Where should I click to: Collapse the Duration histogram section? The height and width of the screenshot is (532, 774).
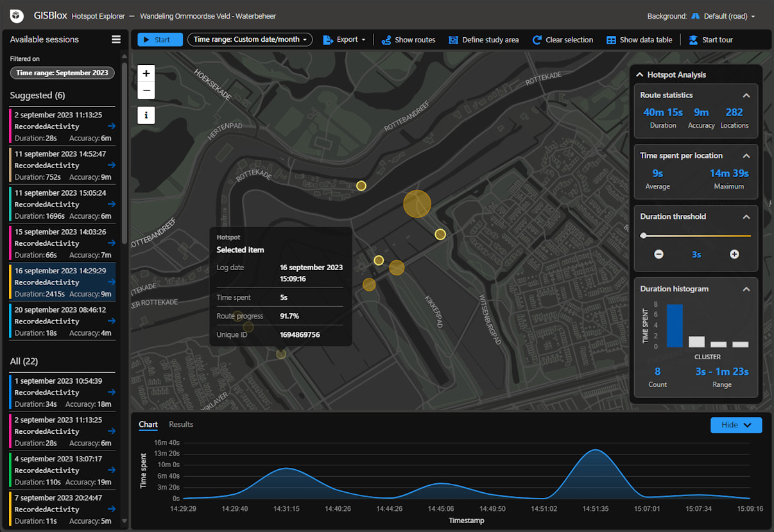point(746,289)
